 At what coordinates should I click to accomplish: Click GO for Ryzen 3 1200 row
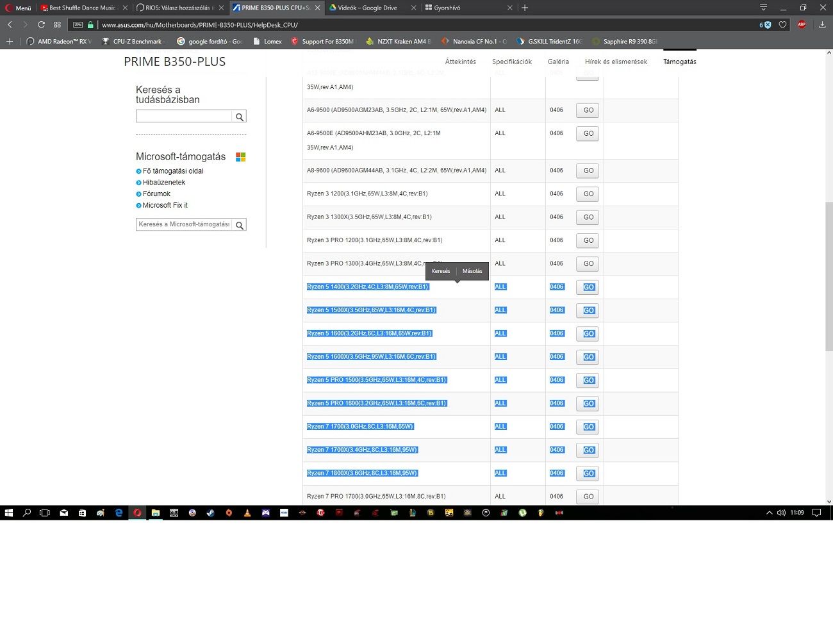[x=588, y=194]
